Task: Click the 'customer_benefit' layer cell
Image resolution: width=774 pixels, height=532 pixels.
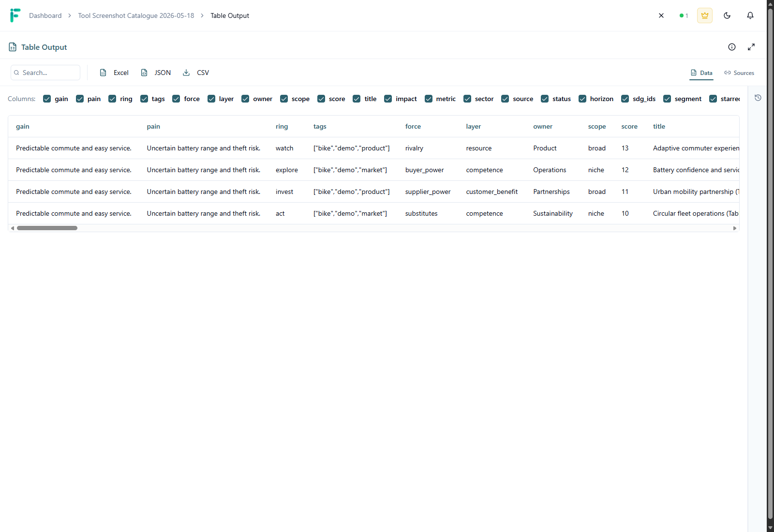Action: pos(491,192)
